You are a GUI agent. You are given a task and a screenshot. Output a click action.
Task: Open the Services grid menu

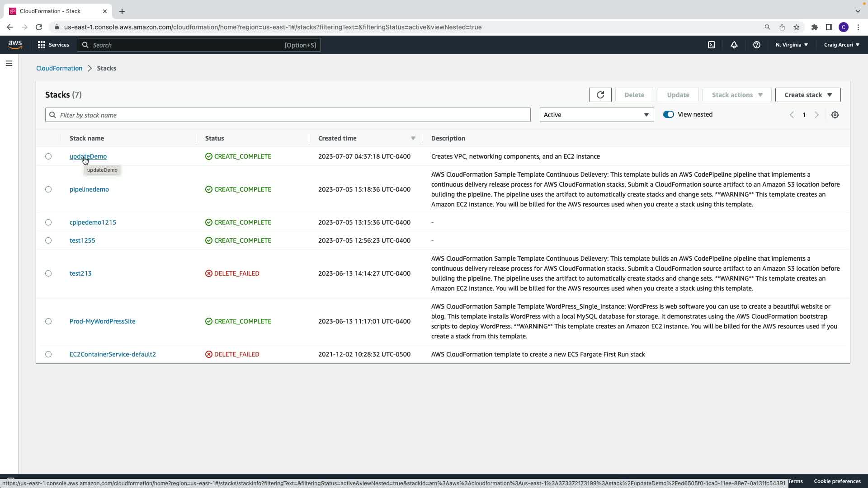pyautogui.click(x=53, y=45)
